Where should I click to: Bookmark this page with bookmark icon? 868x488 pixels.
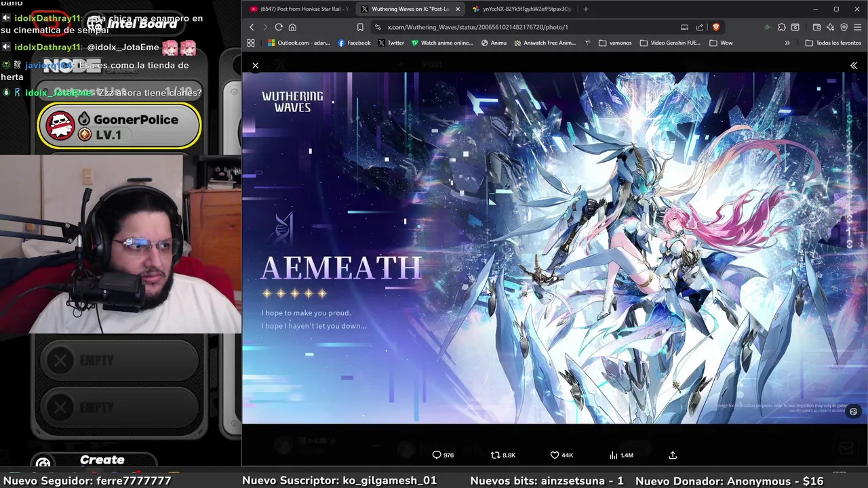tap(360, 27)
